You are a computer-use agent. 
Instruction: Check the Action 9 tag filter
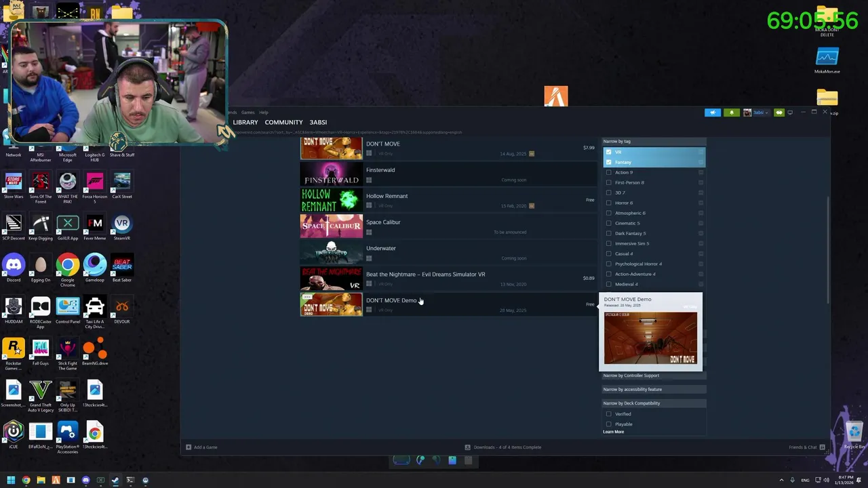pyautogui.click(x=608, y=172)
